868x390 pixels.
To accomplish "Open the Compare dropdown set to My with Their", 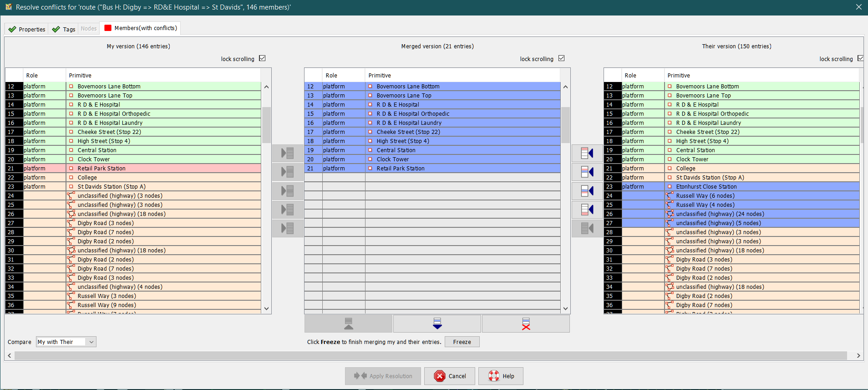I will (66, 342).
